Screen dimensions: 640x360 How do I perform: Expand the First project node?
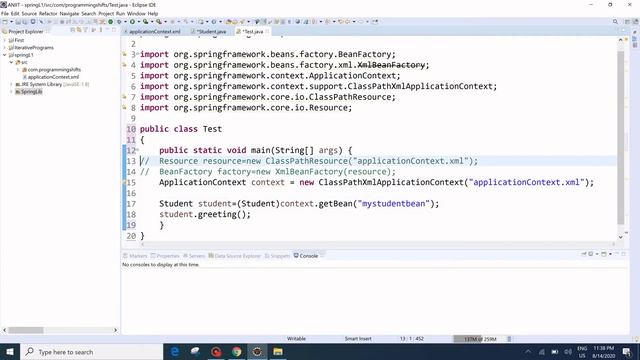tap(5, 40)
